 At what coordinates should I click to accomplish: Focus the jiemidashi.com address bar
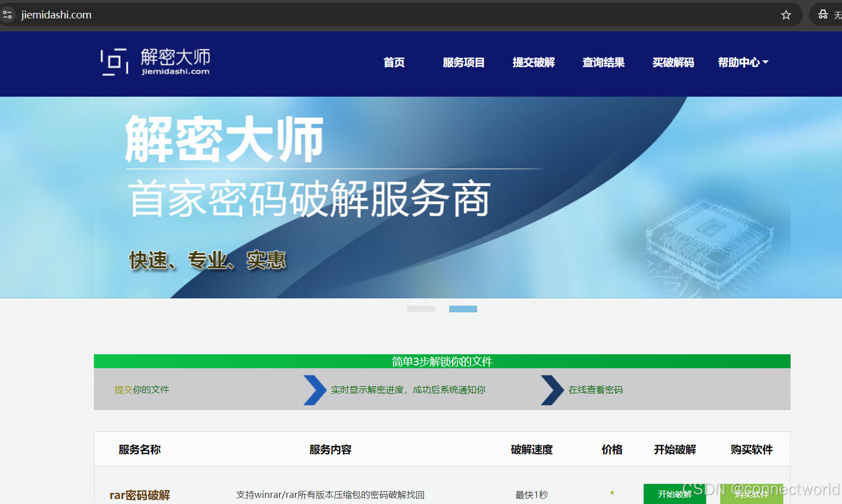pyautogui.click(x=391, y=15)
